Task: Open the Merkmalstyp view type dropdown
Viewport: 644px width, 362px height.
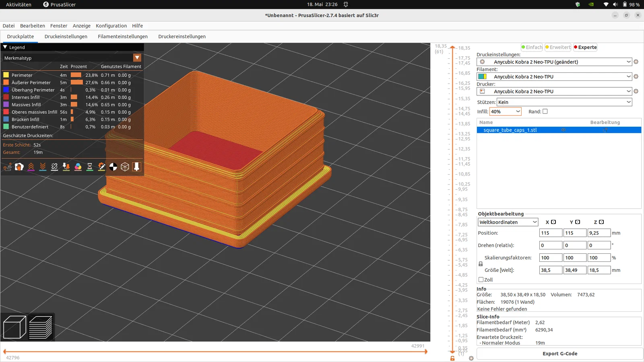Action: pyautogui.click(x=137, y=58)
